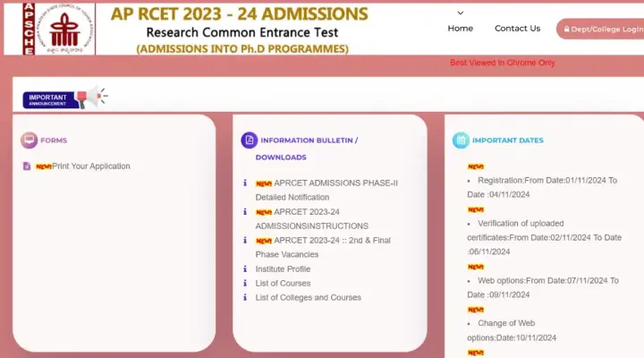Open the Print Your Application link

click(90, 166)
